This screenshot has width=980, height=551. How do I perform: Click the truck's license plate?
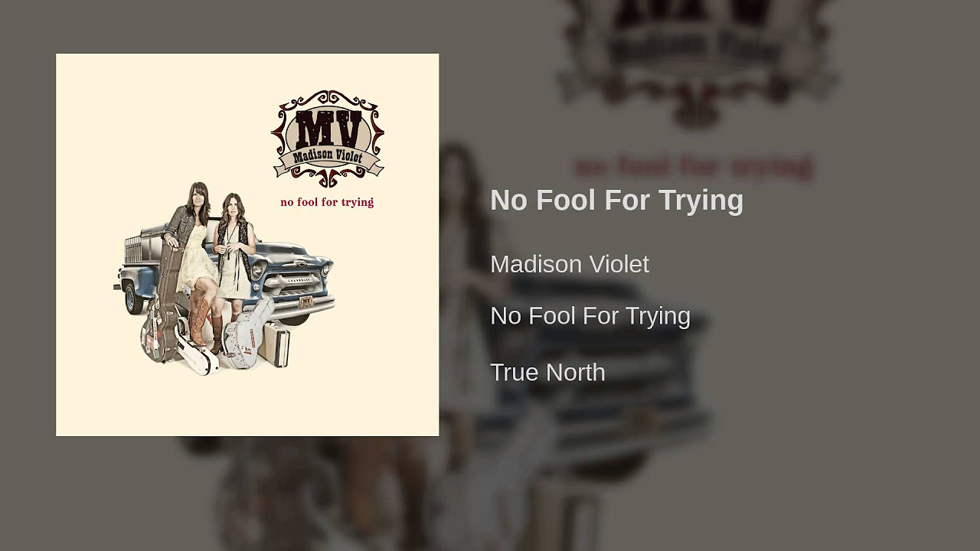point(307,302)
